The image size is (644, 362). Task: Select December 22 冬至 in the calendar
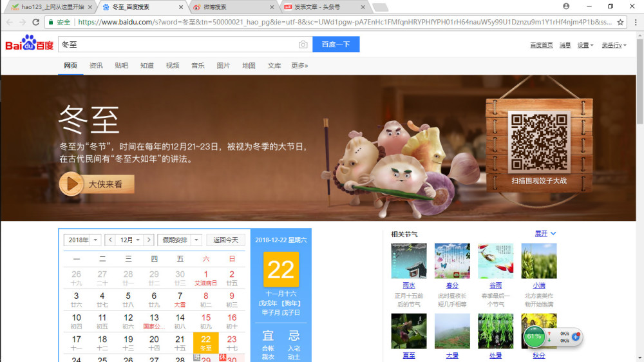point(206,343)
